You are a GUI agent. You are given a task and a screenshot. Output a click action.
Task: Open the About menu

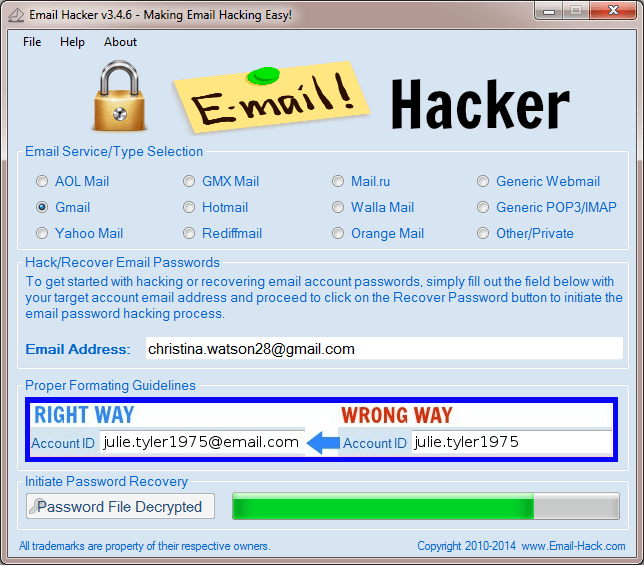tap(120, 42)
